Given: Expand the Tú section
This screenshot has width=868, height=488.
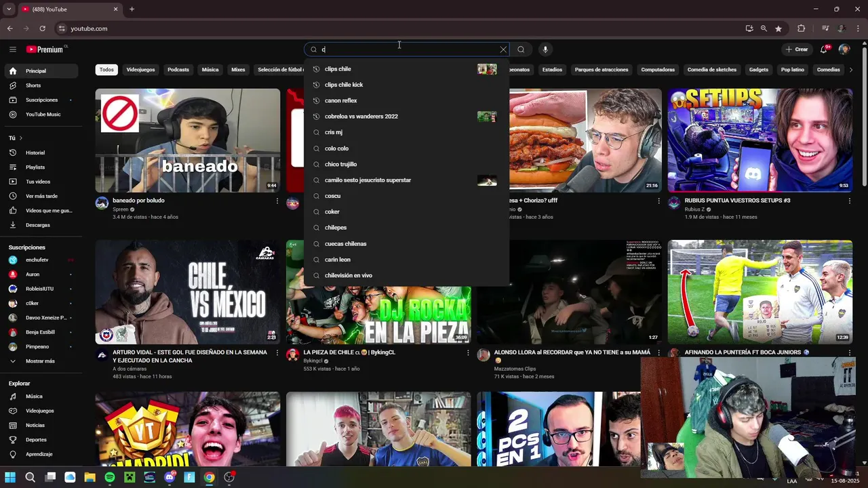Looking at the screenshot, I should point(15,138).
